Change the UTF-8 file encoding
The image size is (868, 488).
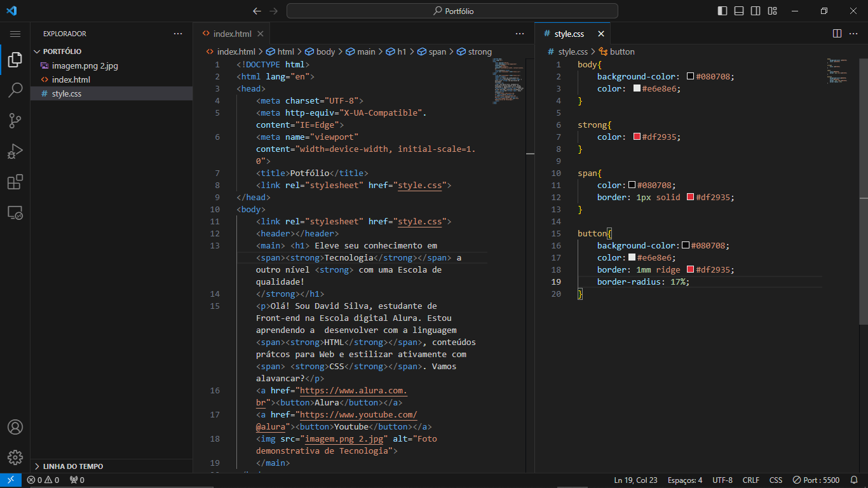[722, 480]
